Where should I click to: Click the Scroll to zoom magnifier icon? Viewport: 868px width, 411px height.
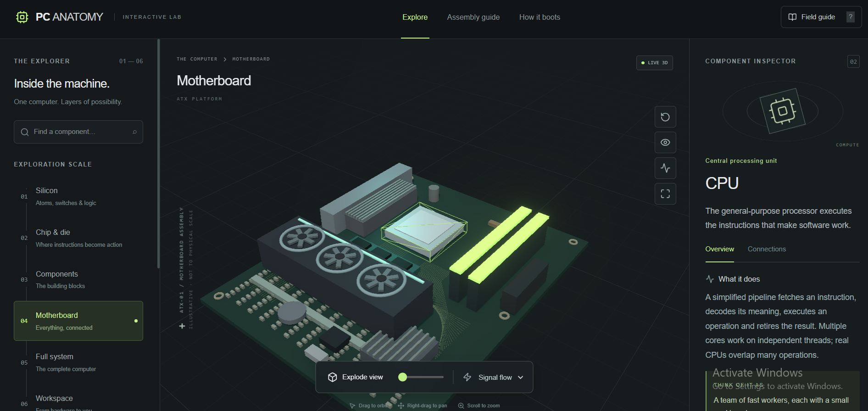[x=461, y=405]
